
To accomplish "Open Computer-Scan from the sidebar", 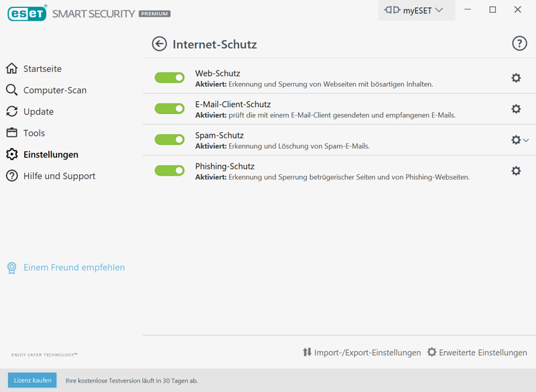I will (x=54, y=90).
